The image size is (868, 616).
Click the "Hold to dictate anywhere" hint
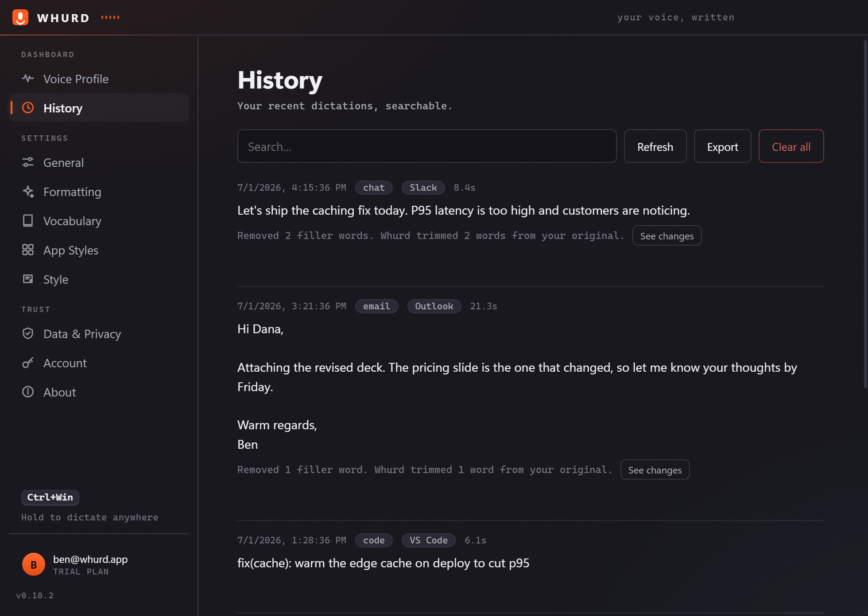coord(90,517)
